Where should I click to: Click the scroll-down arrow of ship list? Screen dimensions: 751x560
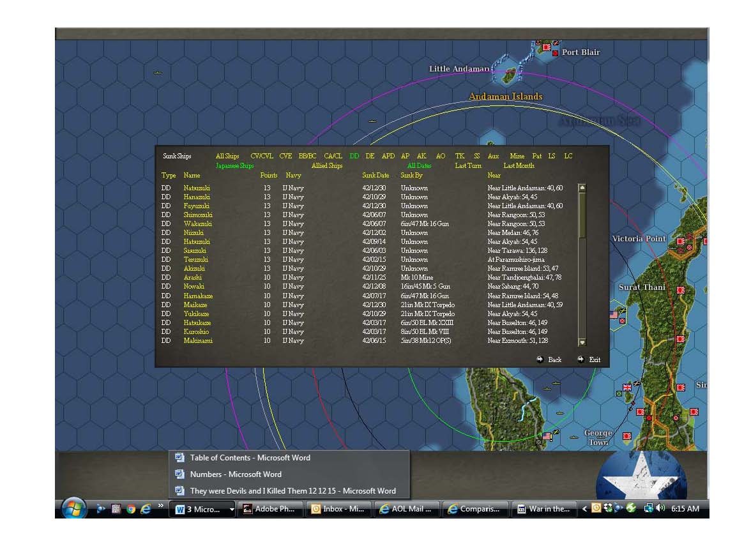[582, 342]
